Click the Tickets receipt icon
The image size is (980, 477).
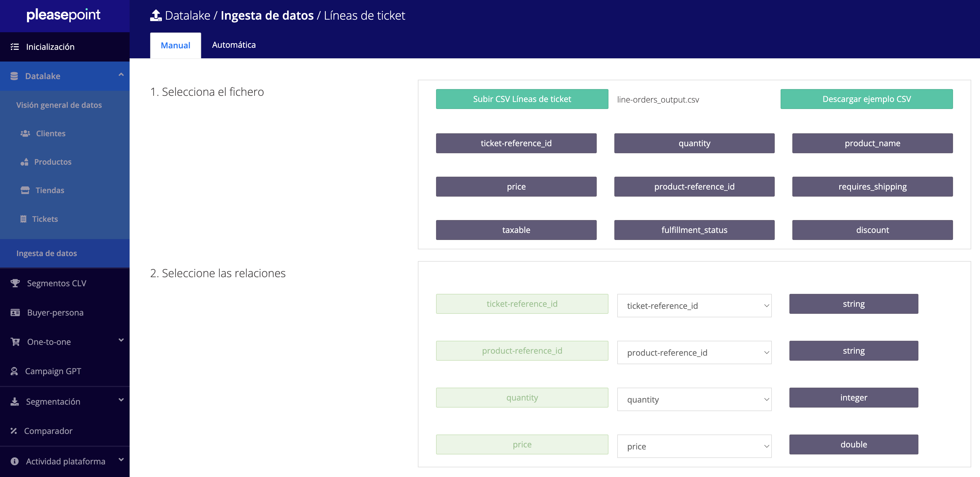pyautogui.click(x=23, y=219)
